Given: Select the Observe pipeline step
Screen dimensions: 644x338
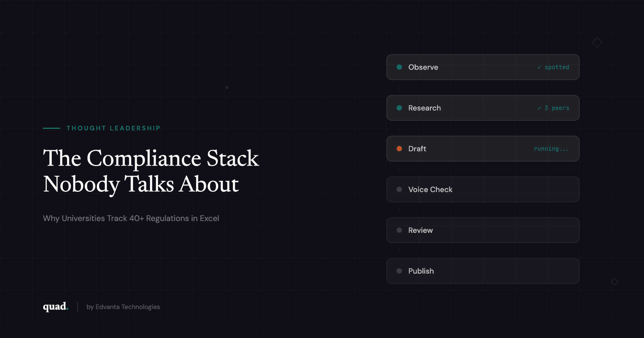Looking at the screenshot, I should pos(482,67).
